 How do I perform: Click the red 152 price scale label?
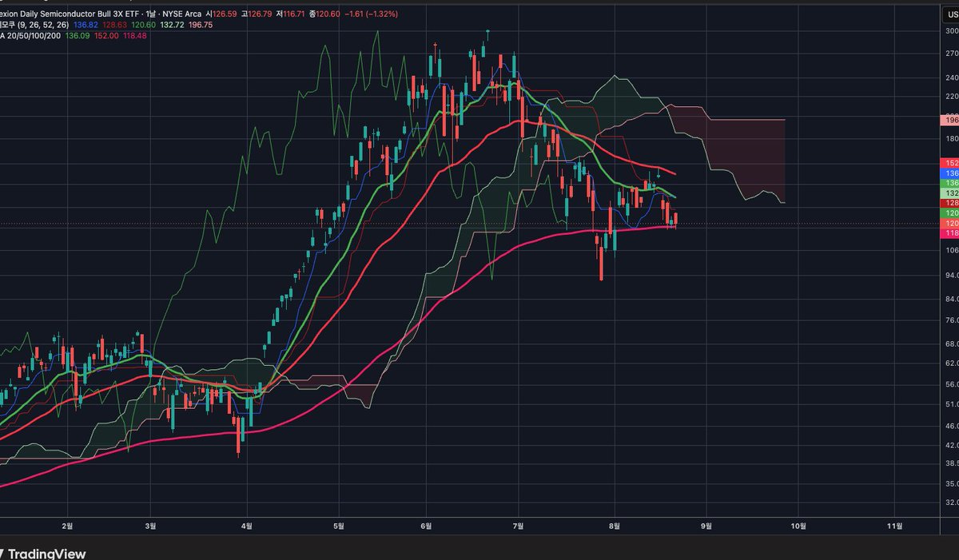[951, 162]
